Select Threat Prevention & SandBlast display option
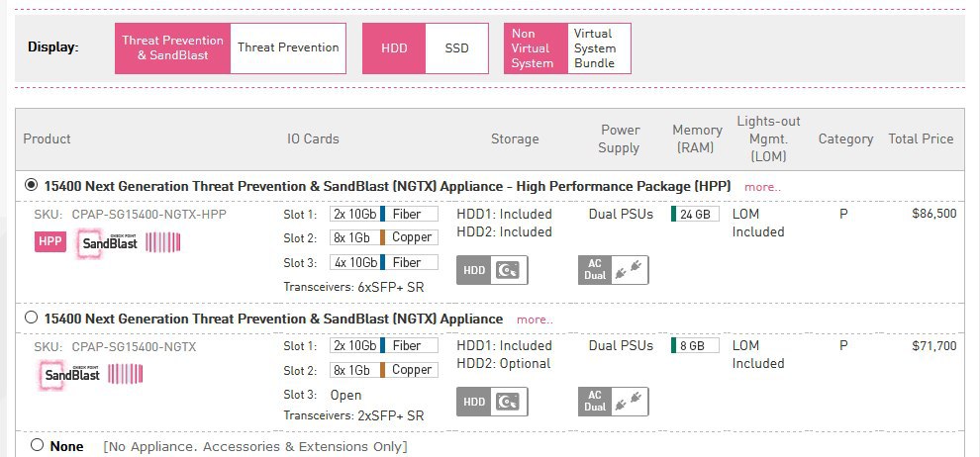This screenshot has width=980, height=457. 173,47
